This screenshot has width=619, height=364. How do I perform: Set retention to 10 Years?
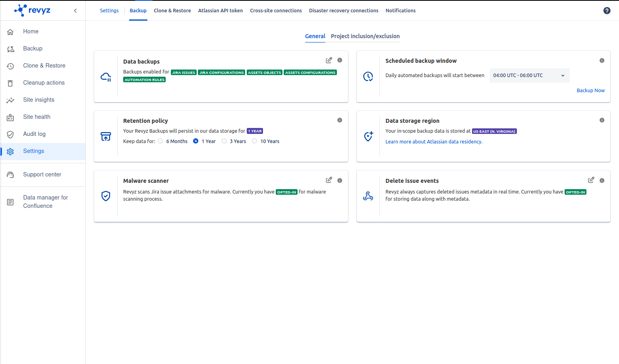(255, 141)
